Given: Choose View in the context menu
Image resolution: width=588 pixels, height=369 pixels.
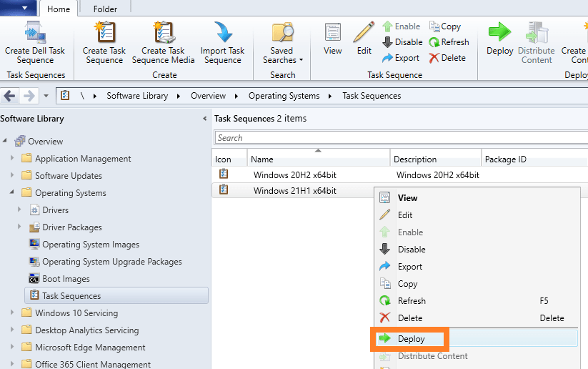Looking at the screenshot, I should pos(477,198).
